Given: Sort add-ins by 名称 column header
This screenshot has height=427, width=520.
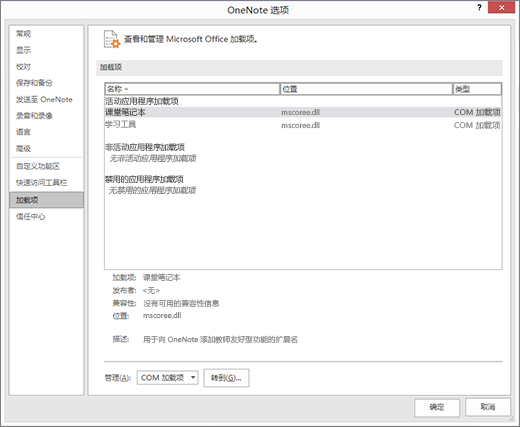Looking at the screenshot, I should click(x=192, y=89).
